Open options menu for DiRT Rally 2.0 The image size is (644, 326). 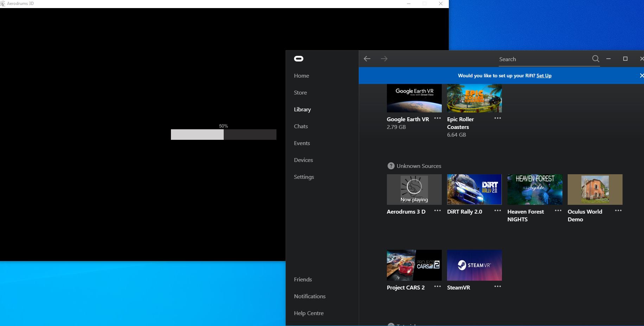(x=498, y=211)
